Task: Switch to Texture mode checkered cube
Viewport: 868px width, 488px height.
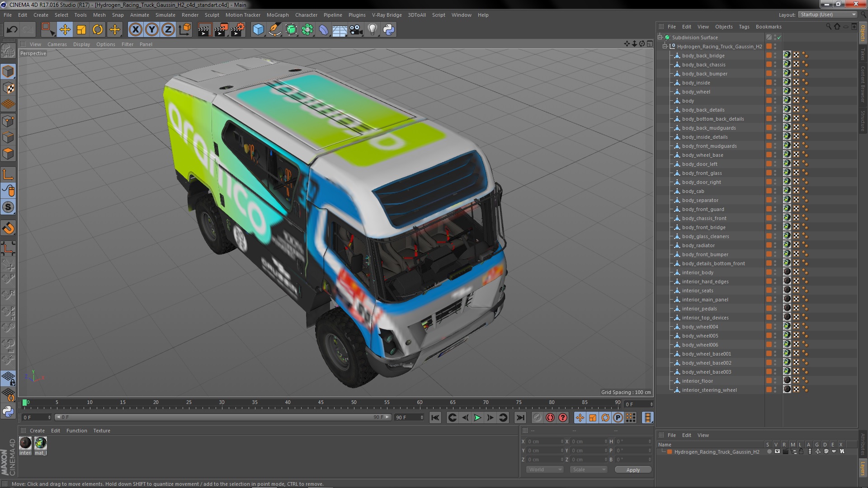Action: [8, 88]
